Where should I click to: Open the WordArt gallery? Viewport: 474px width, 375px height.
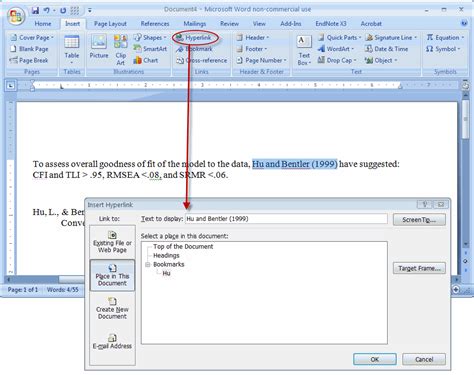(336, 49)
